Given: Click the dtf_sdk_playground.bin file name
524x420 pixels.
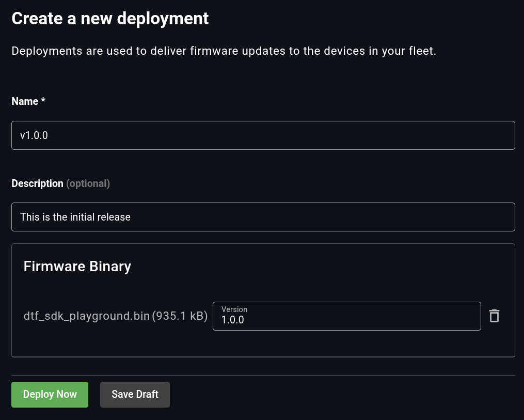Looking at the screenshot, I should [86, 316].
